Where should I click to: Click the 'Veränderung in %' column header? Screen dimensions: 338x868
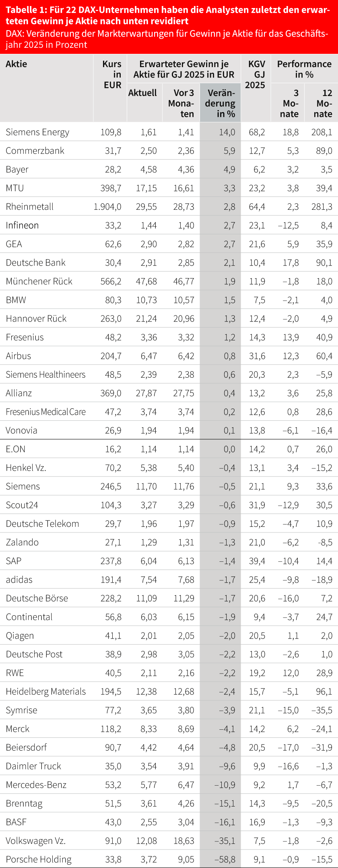coord(221,103)
